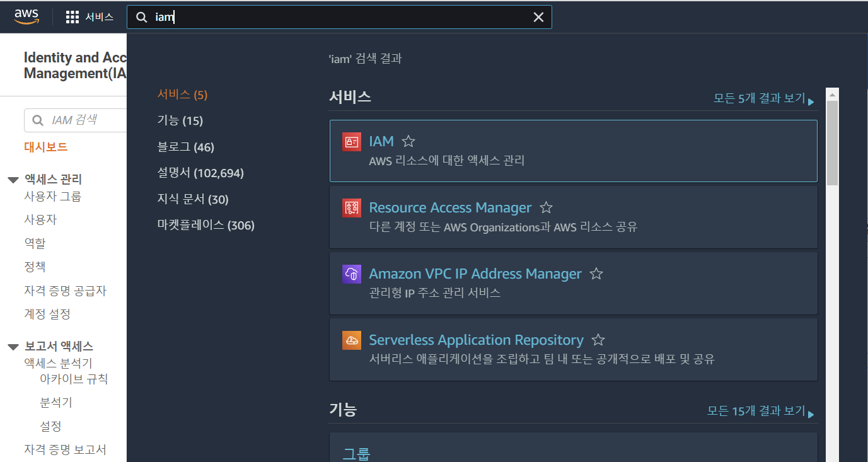Click the search magnifier icon in top bar
This screenshot has width=868, height=462.
[x=142, y=17]
